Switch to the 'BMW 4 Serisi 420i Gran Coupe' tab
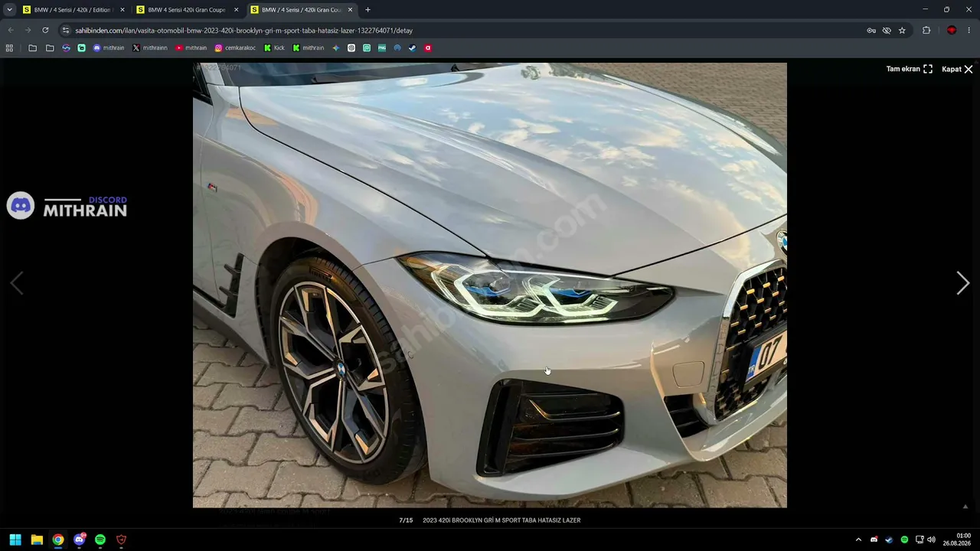This screenshot has width=980, height=551. (187, 10)
